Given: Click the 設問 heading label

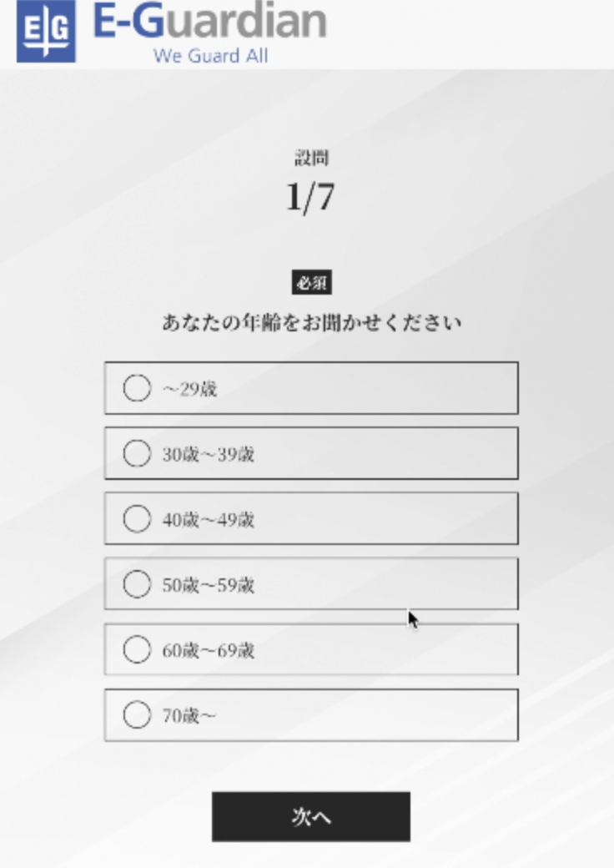Looking at the screenshot, I should [311, 158].
